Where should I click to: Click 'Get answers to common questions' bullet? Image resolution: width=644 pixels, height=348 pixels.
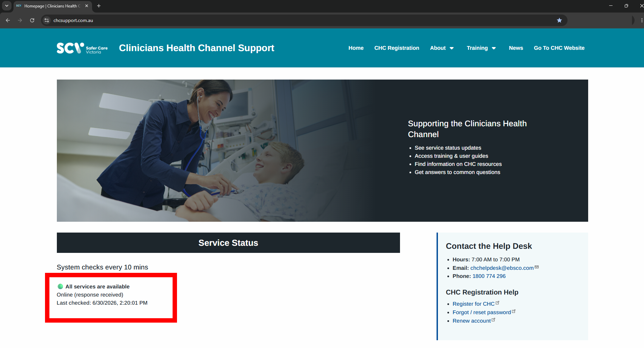[x=457, y=172]
